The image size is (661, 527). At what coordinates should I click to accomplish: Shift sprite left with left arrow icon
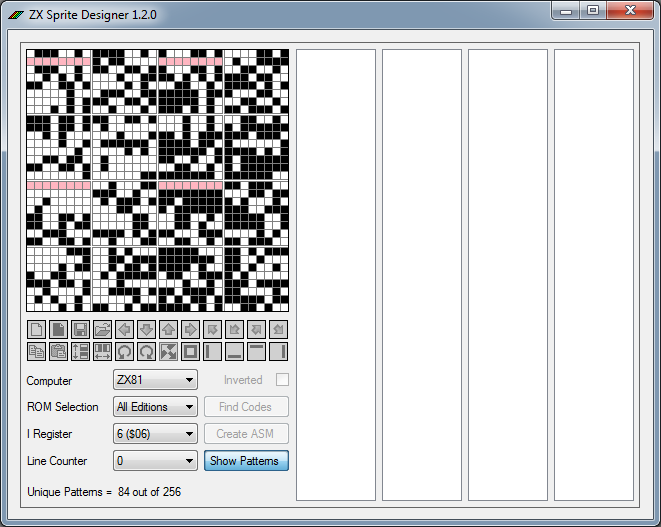tap(124, 329)
